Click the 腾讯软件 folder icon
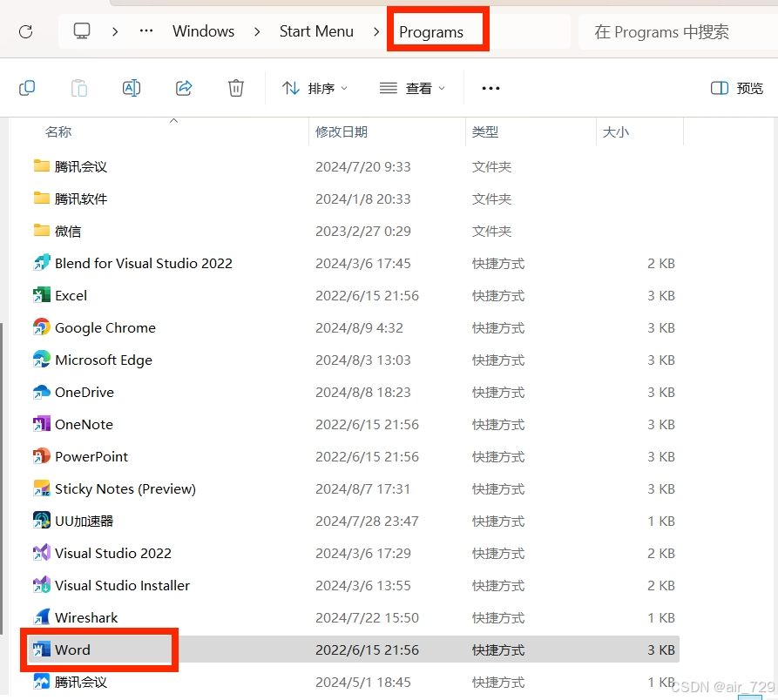 [x=42, y=199]
